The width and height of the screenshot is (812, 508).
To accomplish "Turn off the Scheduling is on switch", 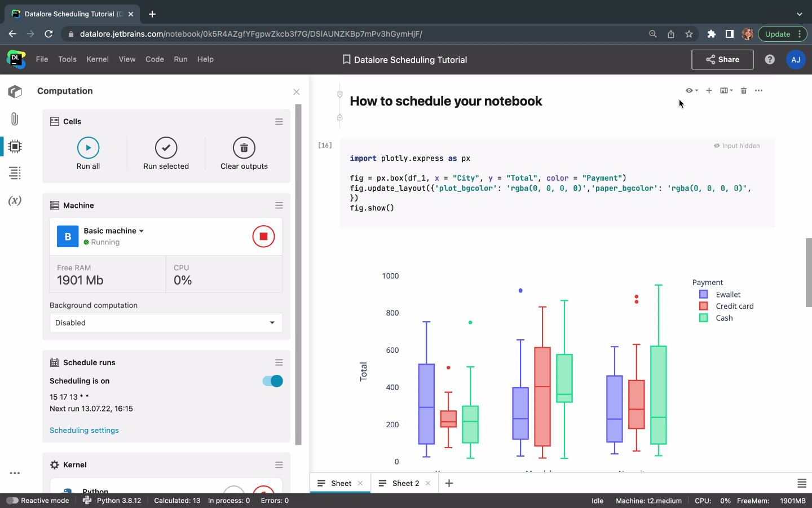I will [x=273, y=381].
